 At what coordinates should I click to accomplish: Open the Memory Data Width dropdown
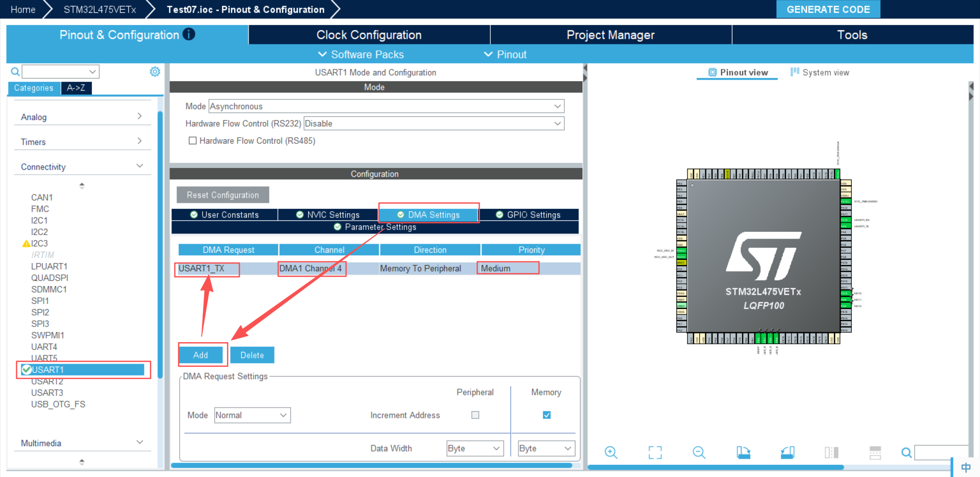coord(546,448)
